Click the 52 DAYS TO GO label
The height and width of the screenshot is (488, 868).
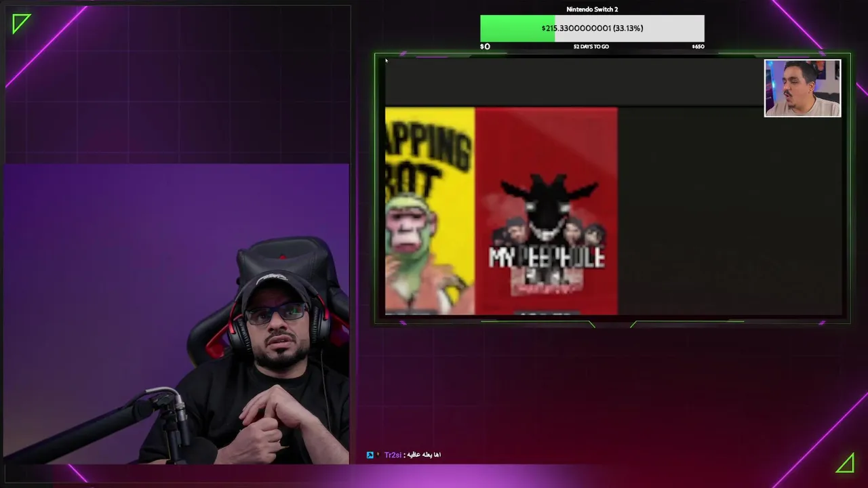point(591,47)
